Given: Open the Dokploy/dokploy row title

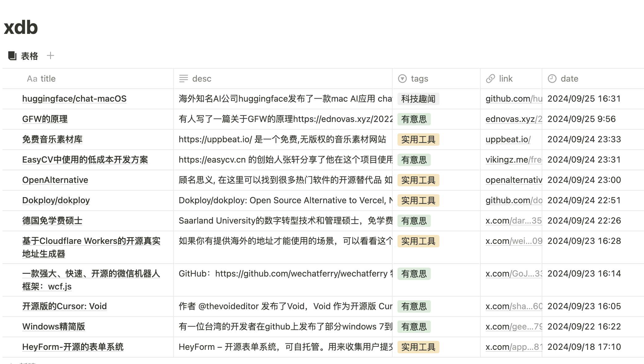Looking at the screenshot, I should click(x=56, y=200).
